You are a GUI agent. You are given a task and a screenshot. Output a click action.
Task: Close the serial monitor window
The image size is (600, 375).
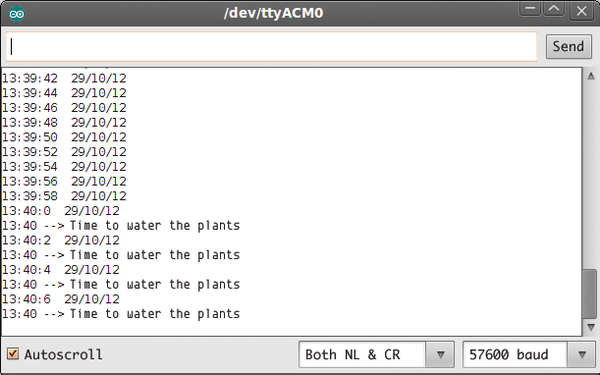click(x=581, y=11)
